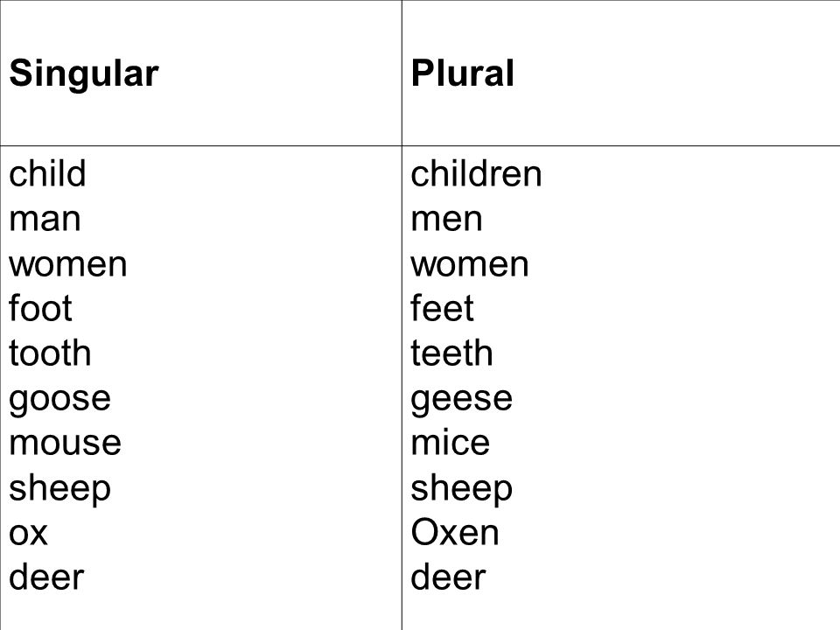The image size is (840, 630).
Task: Click the Plural column header
Action: pos(463,73)
